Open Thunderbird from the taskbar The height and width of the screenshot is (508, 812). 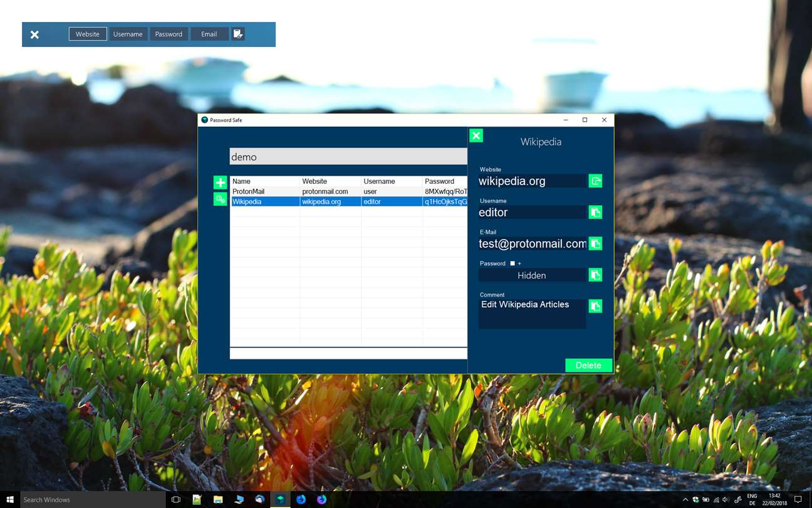click(259, 499)
